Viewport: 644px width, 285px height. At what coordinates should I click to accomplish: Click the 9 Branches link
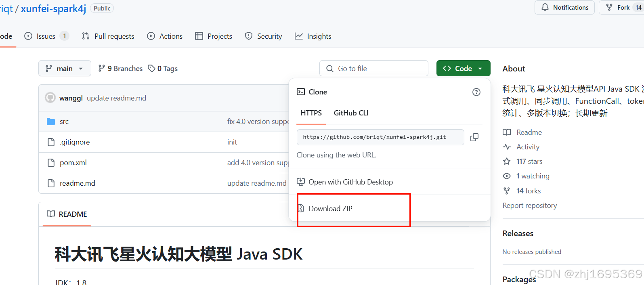pos(120,69)
